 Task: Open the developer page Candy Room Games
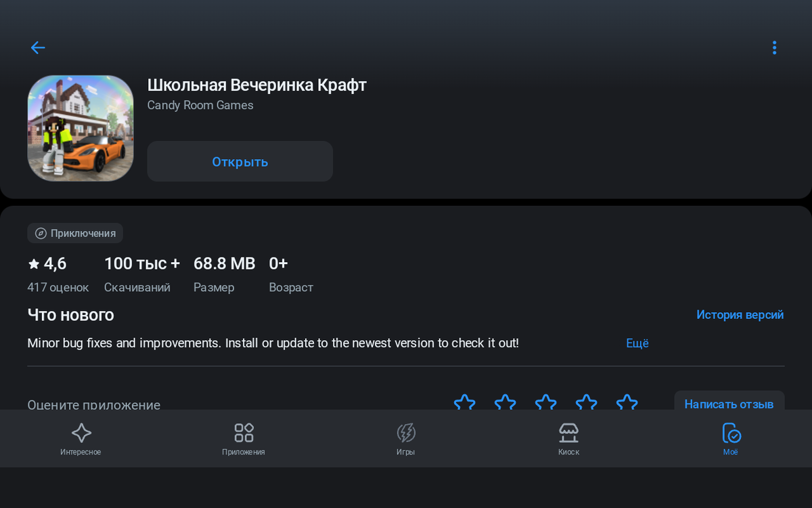[x=200, y=105]
